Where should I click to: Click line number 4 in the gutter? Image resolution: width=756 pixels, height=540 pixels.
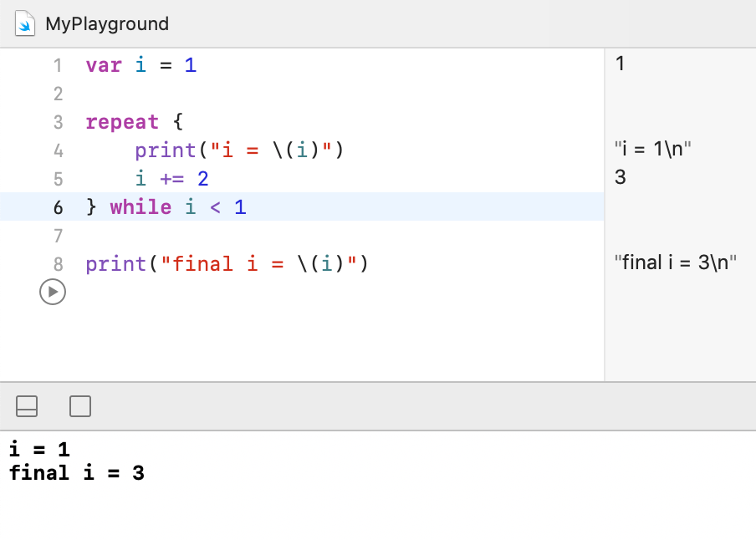58,151
